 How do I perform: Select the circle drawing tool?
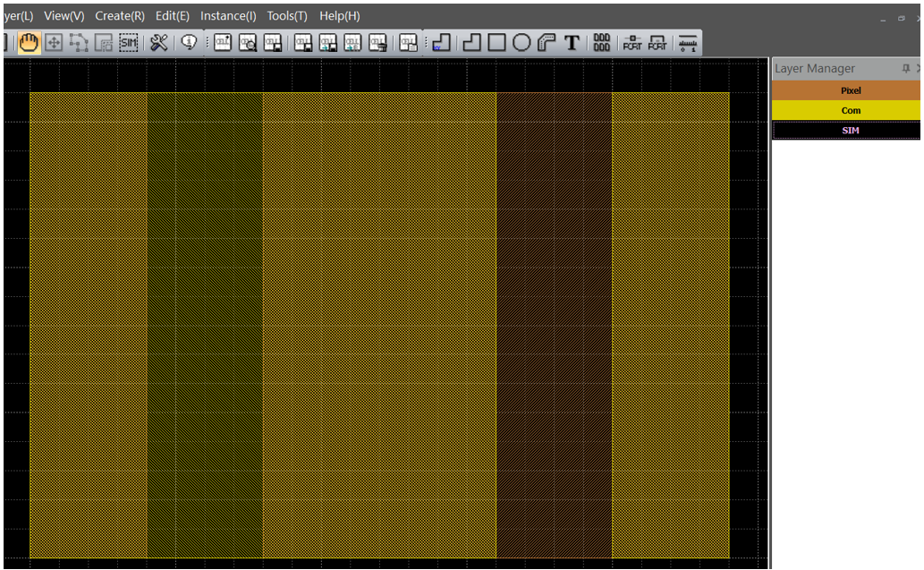point(521,43)
